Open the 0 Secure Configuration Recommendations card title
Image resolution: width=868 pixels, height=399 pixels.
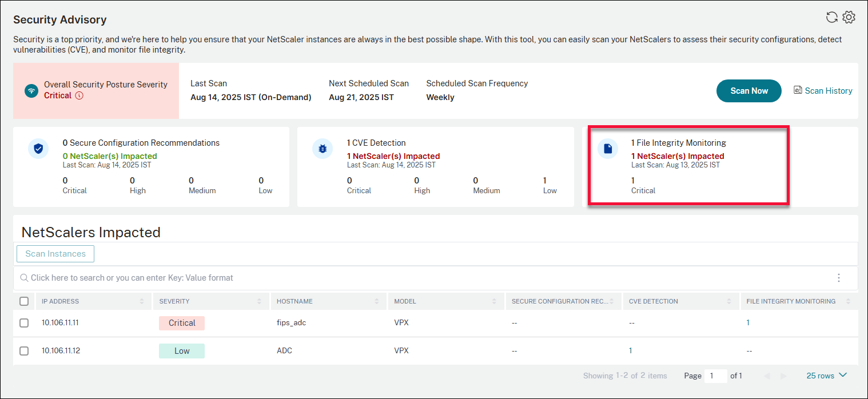pyautogui.click(x=141, y=143)
